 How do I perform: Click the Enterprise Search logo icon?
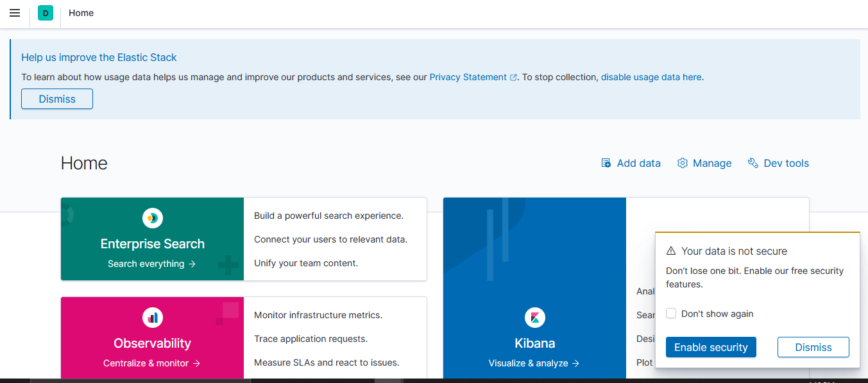pos(153,218)
